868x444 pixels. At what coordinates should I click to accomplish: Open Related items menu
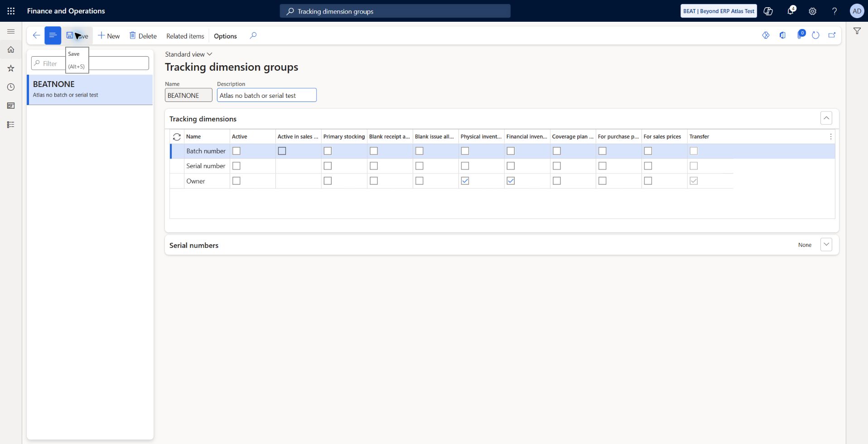[185, 36]
